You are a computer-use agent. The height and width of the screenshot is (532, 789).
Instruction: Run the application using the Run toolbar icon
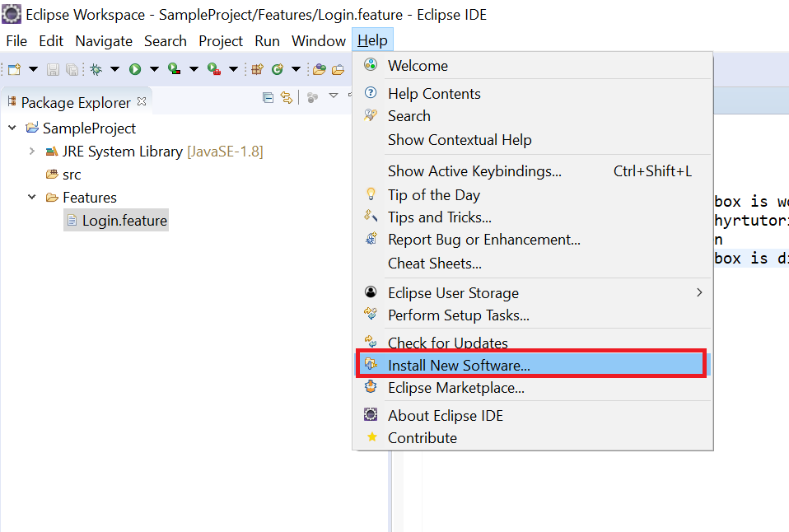coord(136,69)
